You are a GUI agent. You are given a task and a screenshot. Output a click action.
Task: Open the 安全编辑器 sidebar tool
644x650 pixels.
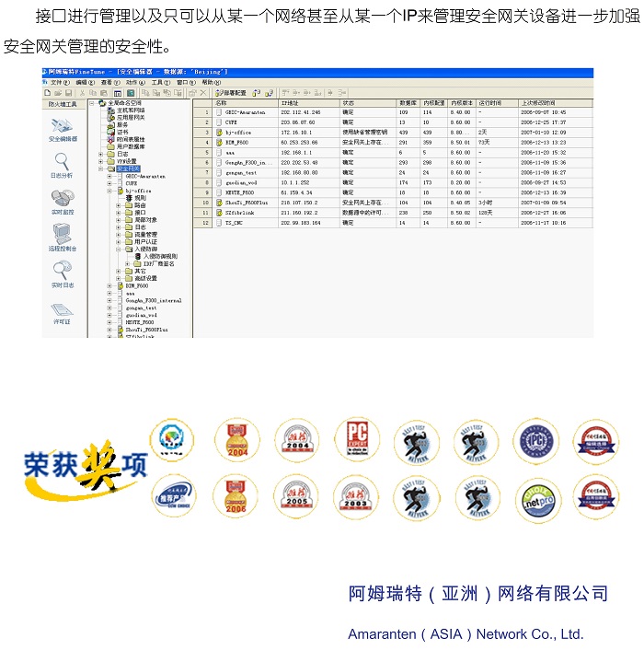point(63,130)
